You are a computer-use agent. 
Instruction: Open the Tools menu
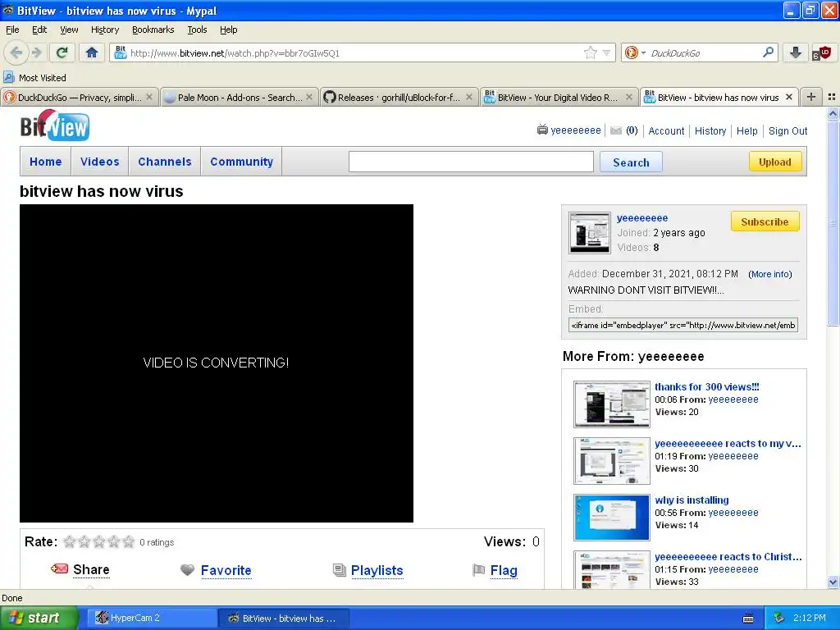coord(197,30)
